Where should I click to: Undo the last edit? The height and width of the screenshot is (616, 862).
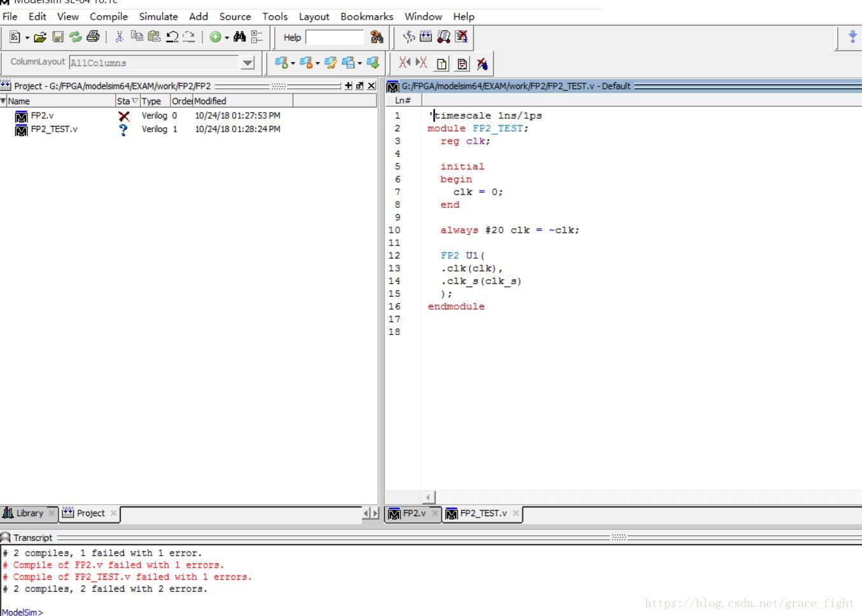(172, 37)
